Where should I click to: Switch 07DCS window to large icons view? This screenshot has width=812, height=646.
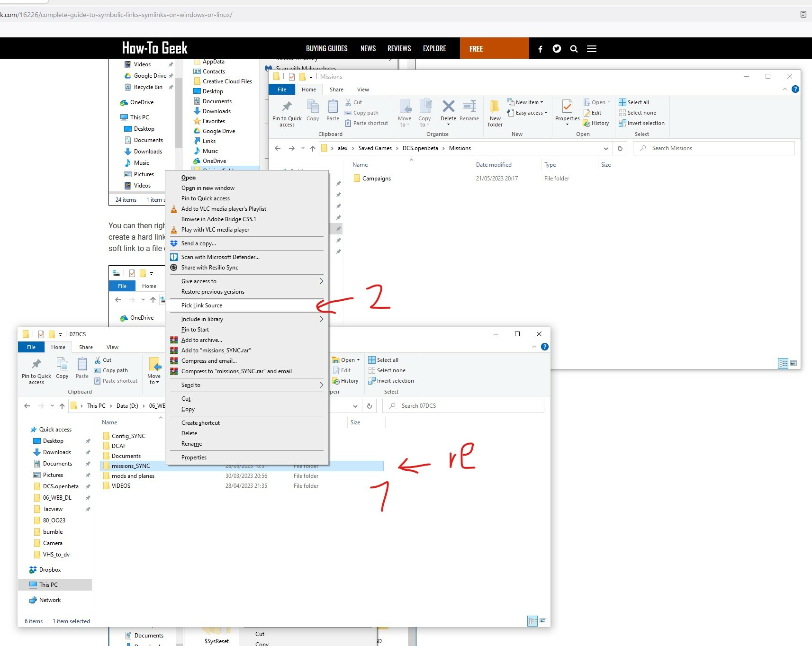click(x=543, y=621)
